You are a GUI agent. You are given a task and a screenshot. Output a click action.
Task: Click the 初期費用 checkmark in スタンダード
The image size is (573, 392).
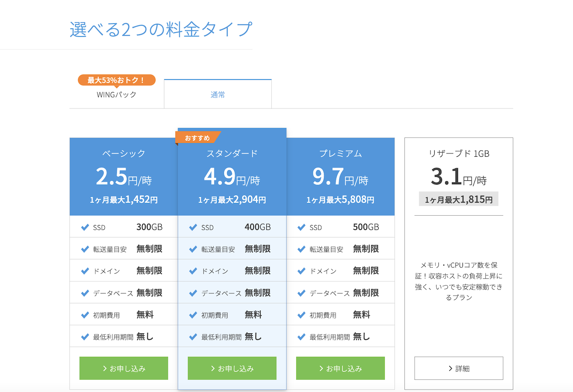tap(193, 315)
